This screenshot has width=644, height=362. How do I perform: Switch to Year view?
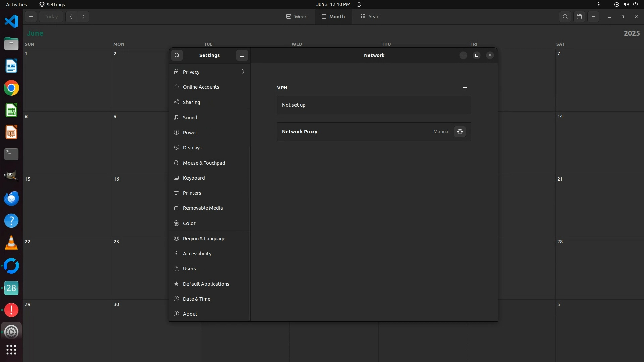[x=370, y=17]
